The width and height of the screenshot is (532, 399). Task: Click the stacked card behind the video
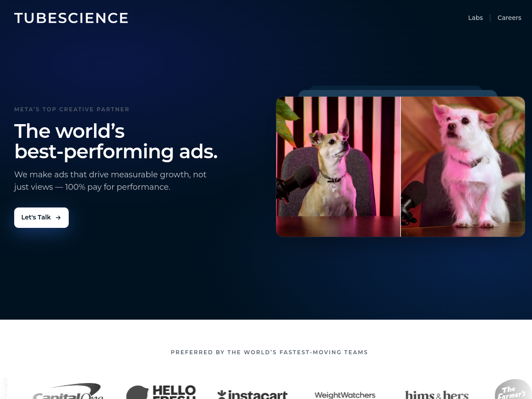(x=398, y=93)
